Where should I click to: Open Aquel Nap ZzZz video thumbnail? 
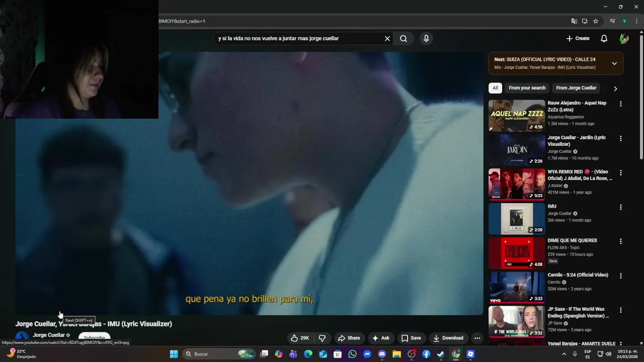click(517, 116)
